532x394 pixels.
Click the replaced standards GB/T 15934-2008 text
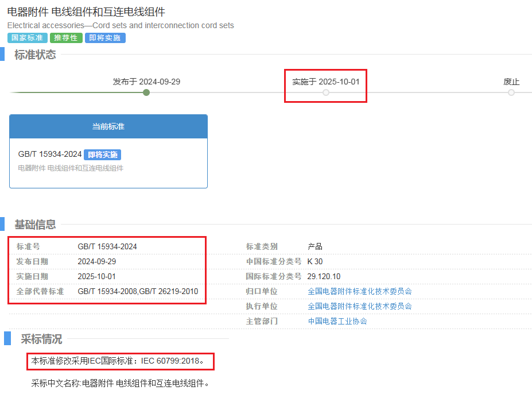107,291
